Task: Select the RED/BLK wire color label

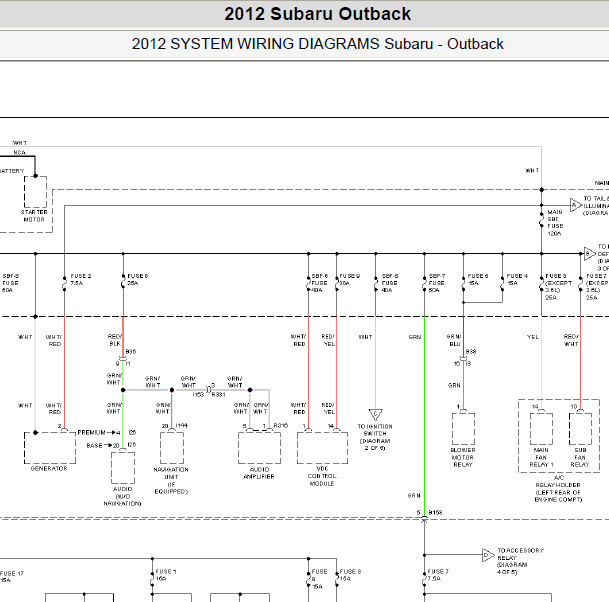Action: click(x=115, y=340)
